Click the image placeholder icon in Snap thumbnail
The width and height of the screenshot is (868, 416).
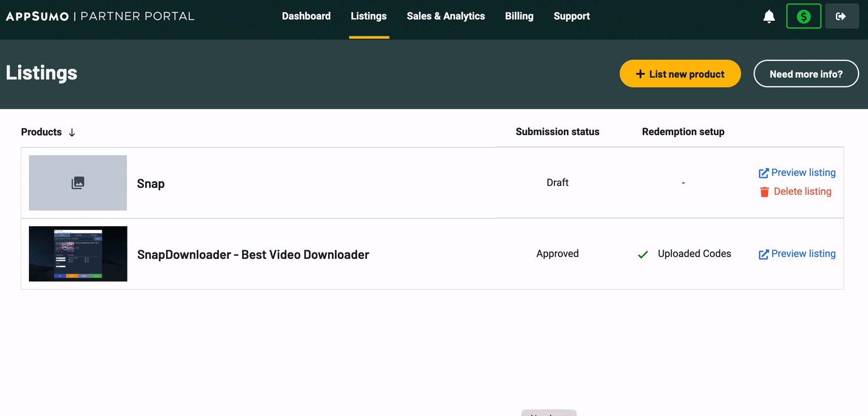pos(78,183)
